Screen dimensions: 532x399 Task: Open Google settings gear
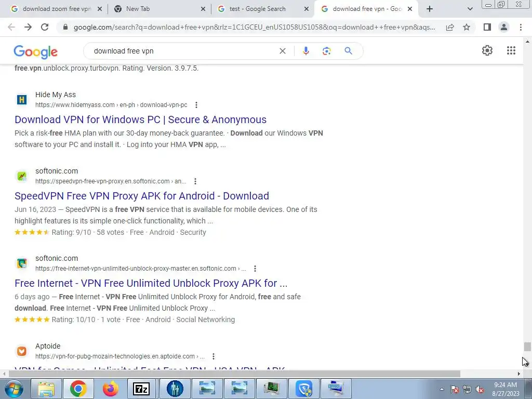click(487, 50)
